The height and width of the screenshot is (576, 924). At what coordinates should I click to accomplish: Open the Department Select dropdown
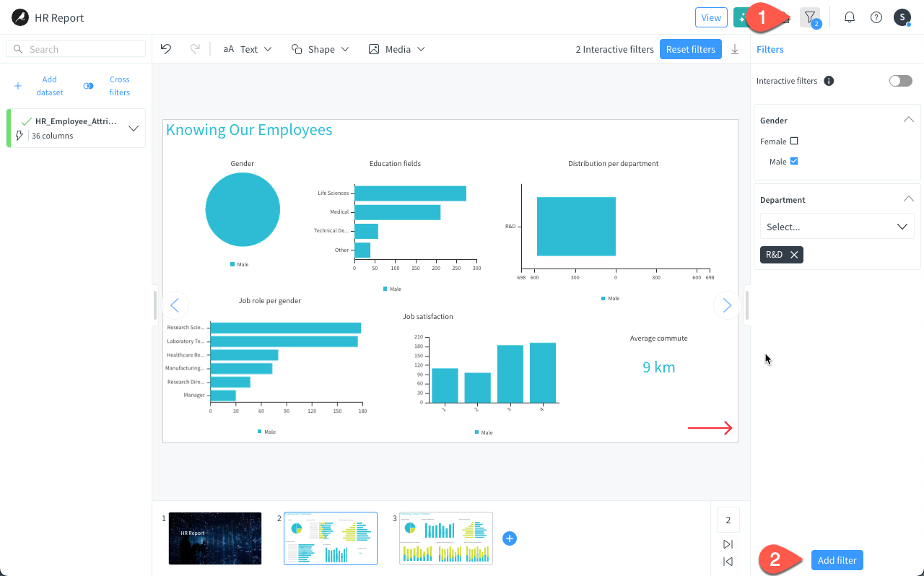(x=837, y=227)
